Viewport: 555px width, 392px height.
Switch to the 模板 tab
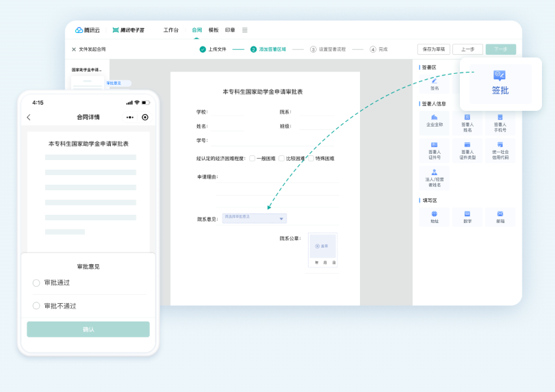(214, 30)
